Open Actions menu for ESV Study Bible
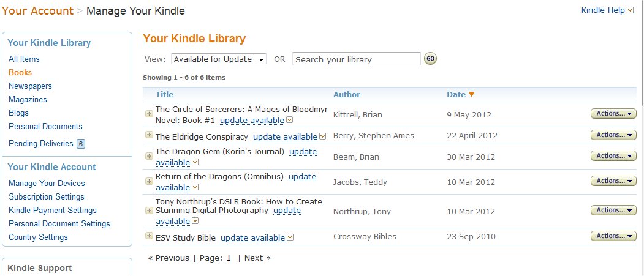The height and width of the screenshot is (276, 644). [613, 236]
